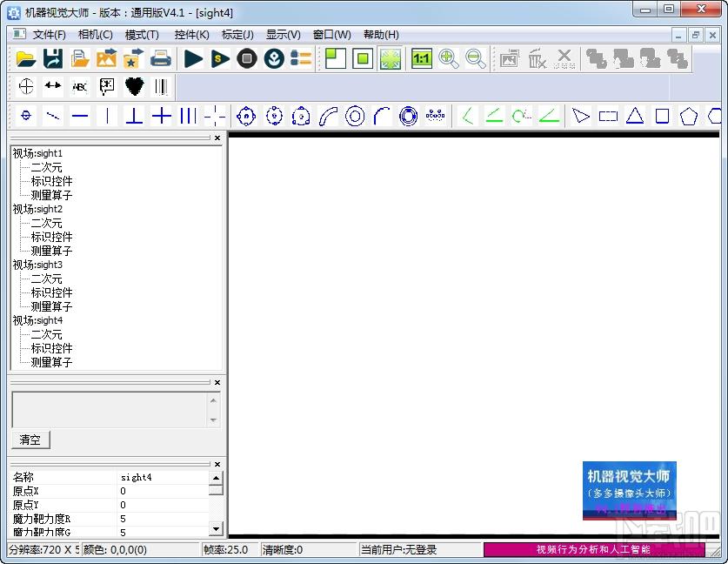Select the three parallel lines tool
Image resolution: width=728 pixels, height=564 pixels.
(x=188, y=116)
